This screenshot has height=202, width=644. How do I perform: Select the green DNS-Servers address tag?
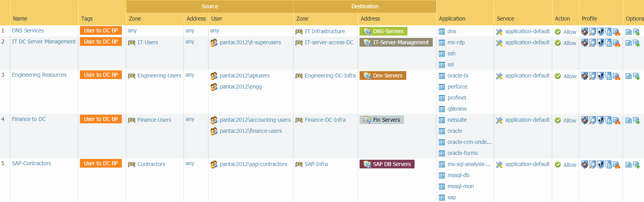point(383,31)
